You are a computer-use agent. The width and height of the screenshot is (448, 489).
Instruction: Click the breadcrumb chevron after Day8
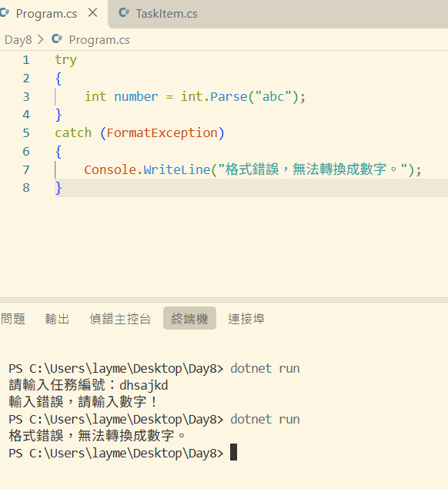[41, 40]
